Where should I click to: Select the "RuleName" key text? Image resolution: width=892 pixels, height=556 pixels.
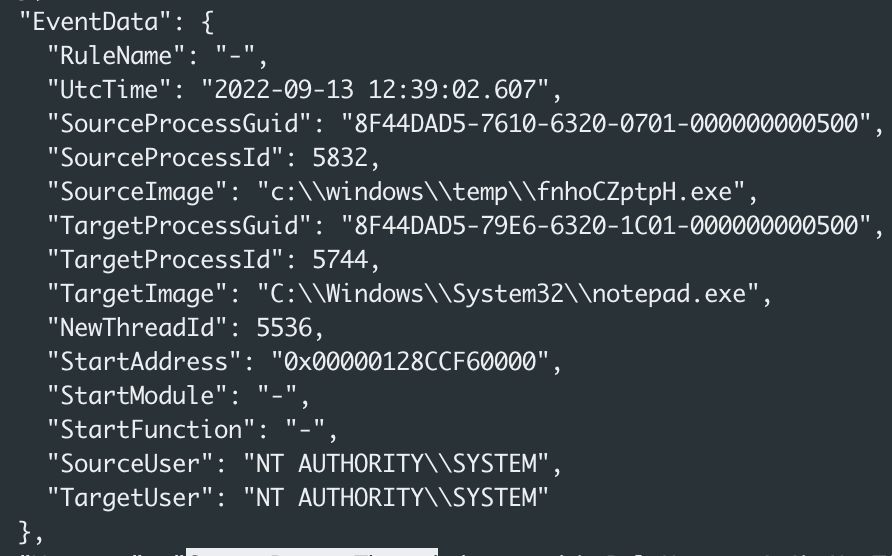pos(115,56)
